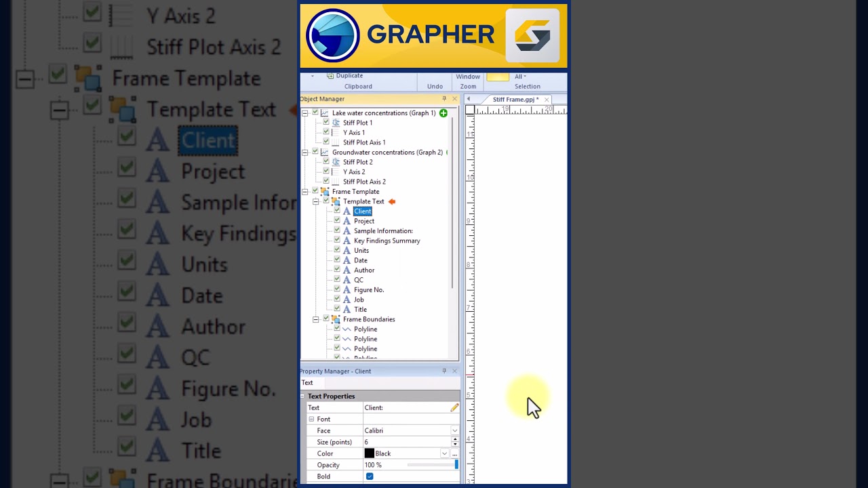Toggle visibility checkbox for Figure No.
The image size is (868, 488).
pyautogui.click(x=337, y=289)
